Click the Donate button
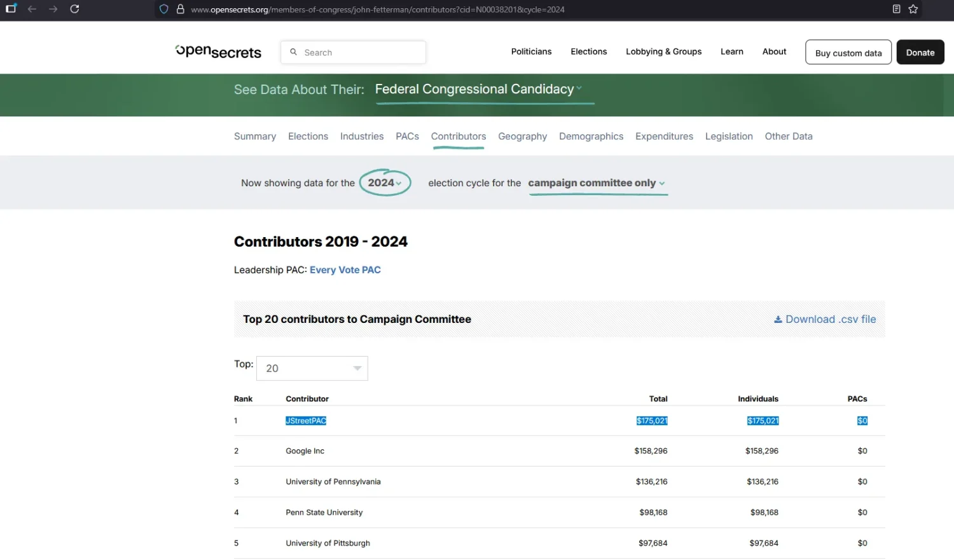The width and height of the screenshot is (954, 560). (x=920, y=52)
